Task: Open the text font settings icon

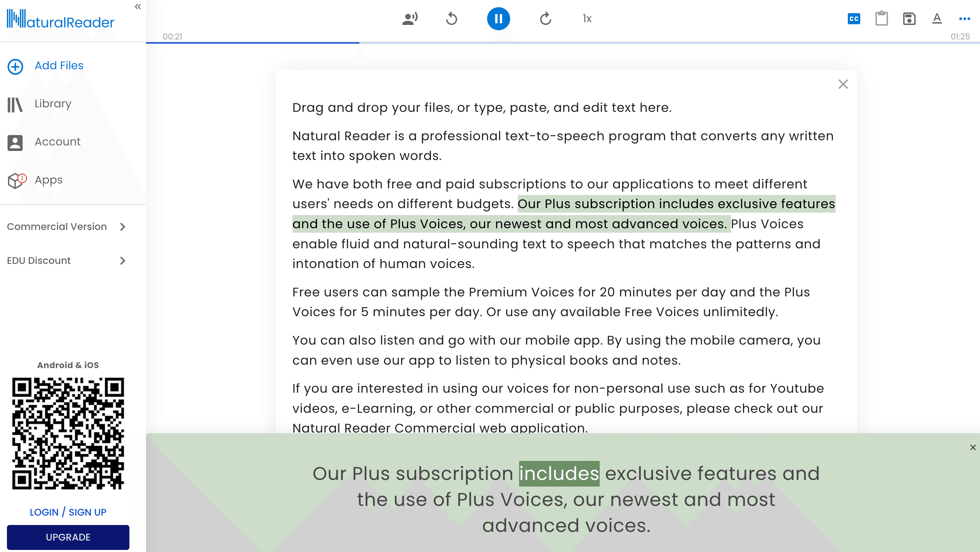Action: (x=937, y=18)
